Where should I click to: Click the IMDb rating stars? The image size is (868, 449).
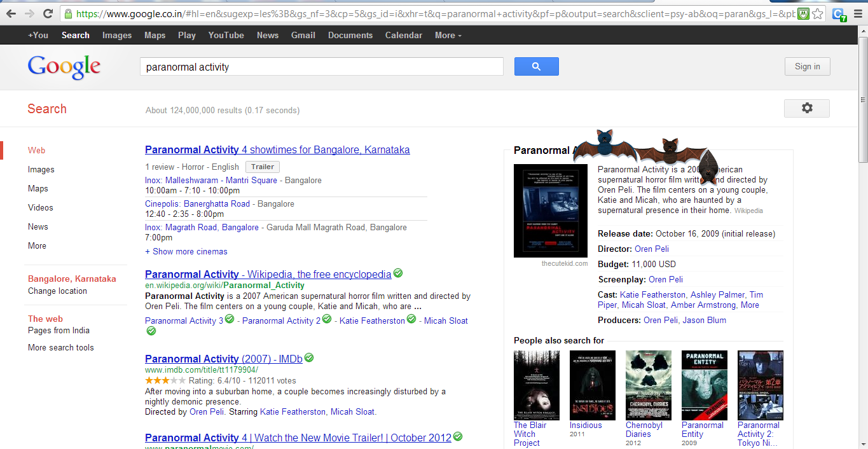(x=165, y=380)
